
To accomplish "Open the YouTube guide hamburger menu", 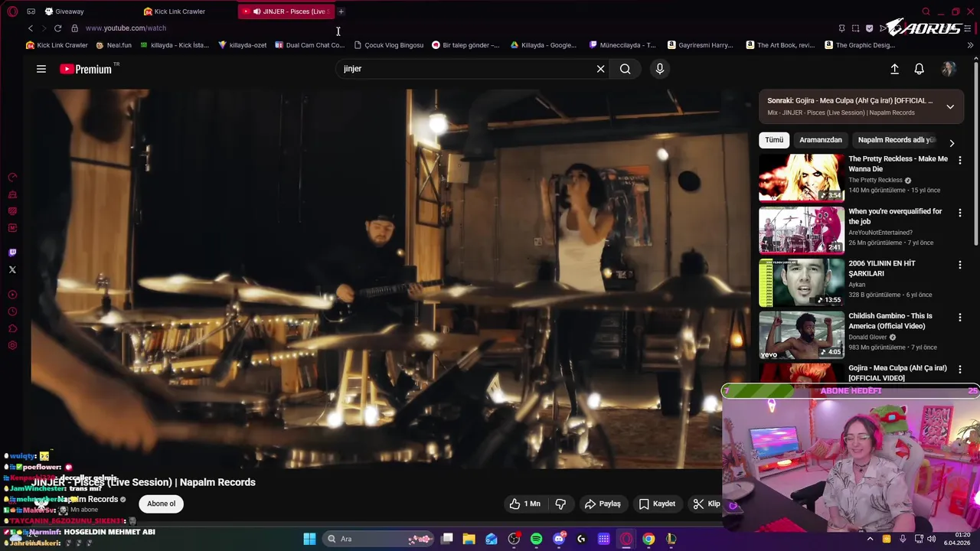I will point(41,69).
